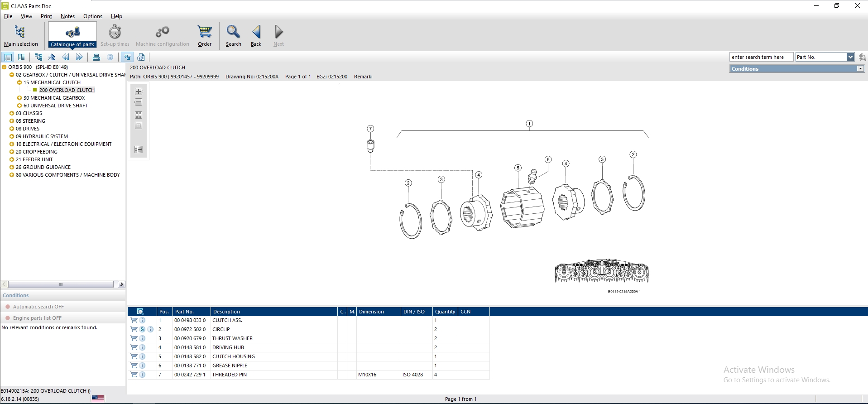Open the Options menu
The width and height of the screenshot is (868, 404).
(93, 16)
